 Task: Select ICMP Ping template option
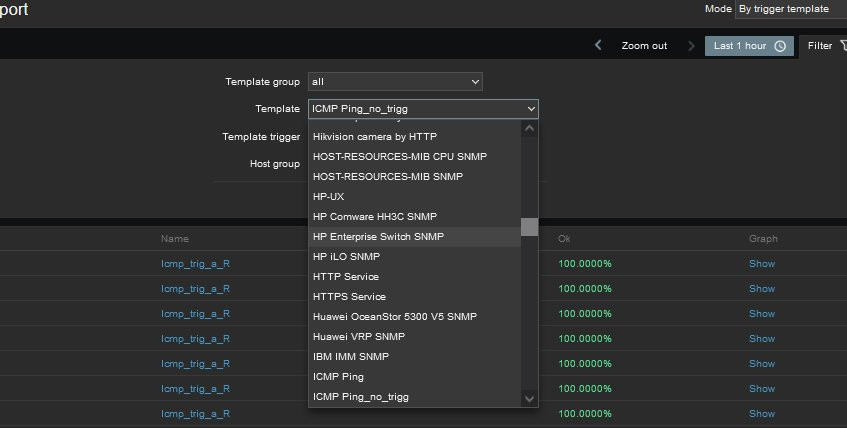coord(338,377)
